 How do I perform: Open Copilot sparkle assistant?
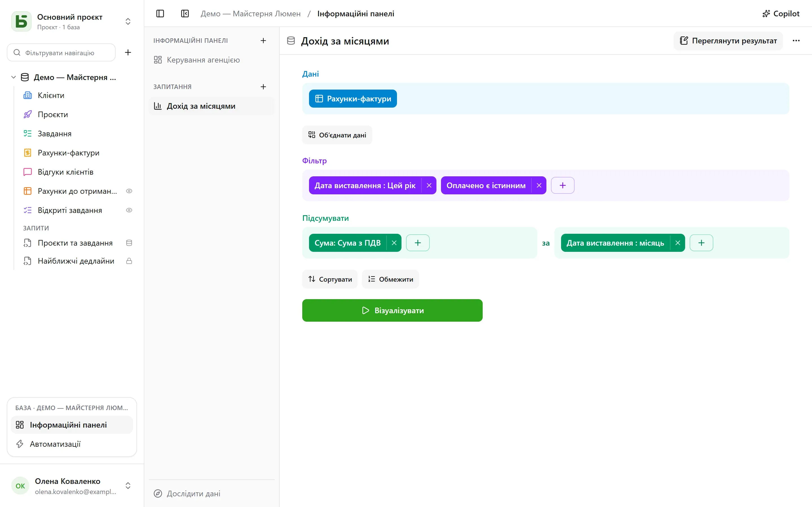pos(781,14)
